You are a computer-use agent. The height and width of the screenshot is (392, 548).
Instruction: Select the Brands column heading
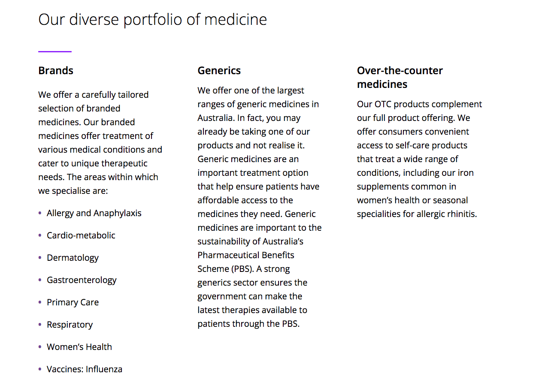pos(56,70)
